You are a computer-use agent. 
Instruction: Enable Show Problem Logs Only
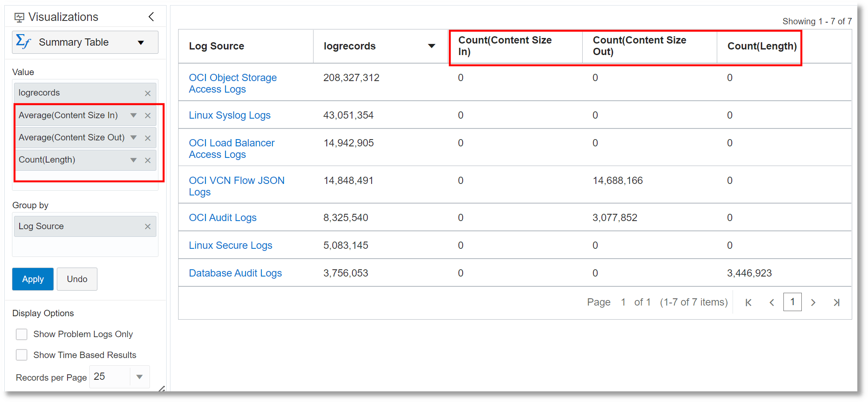point(21,334)
